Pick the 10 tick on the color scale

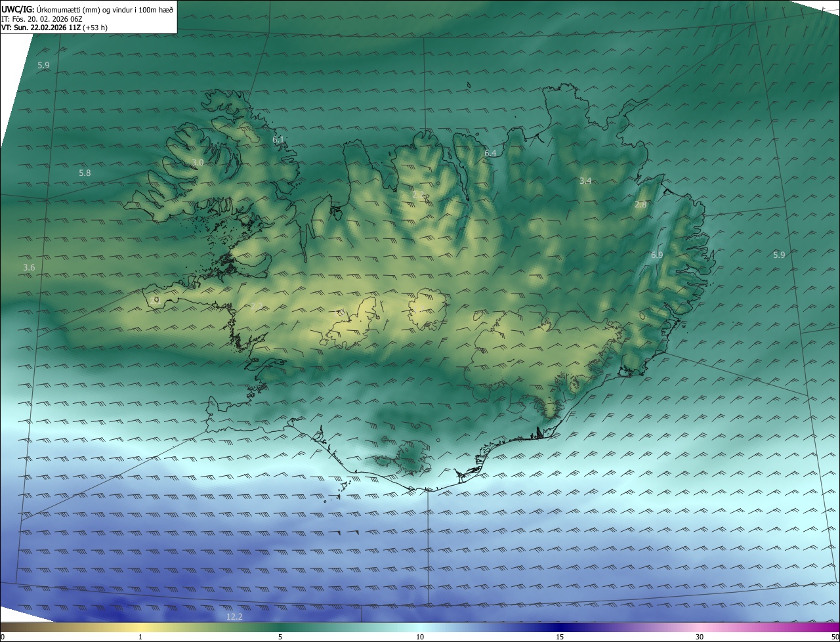[x=420, y=637]
